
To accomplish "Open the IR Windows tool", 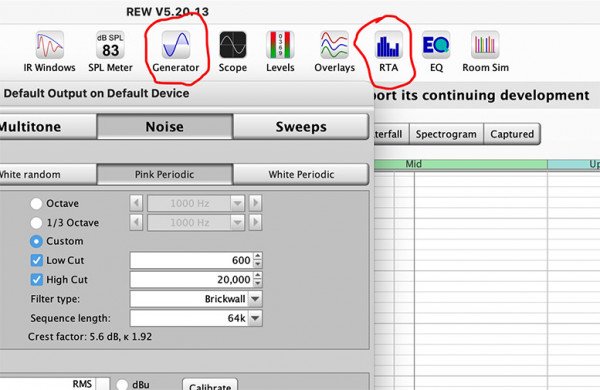I will [49, 52].
